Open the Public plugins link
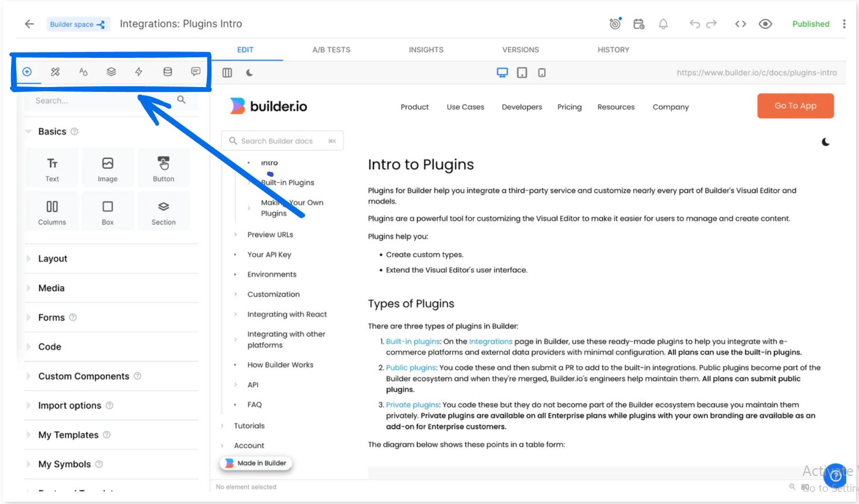Viewport: 859px width, 504px height. click(411, 368)
